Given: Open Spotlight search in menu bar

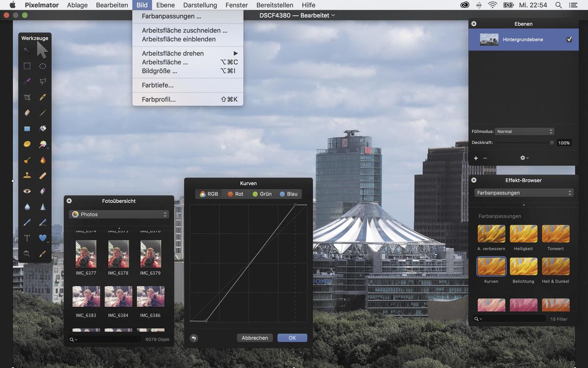Looking at the screenshot, I should click(x=558, y=5).
